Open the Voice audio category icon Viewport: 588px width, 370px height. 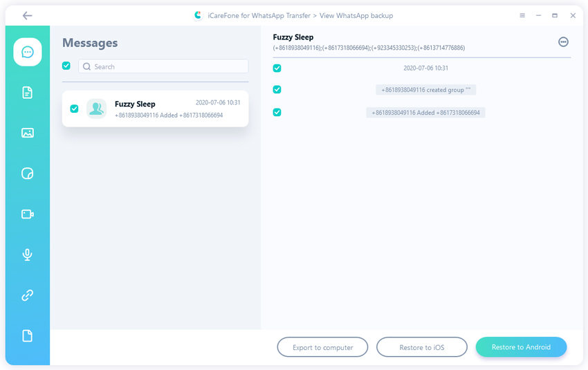[28, 255]
